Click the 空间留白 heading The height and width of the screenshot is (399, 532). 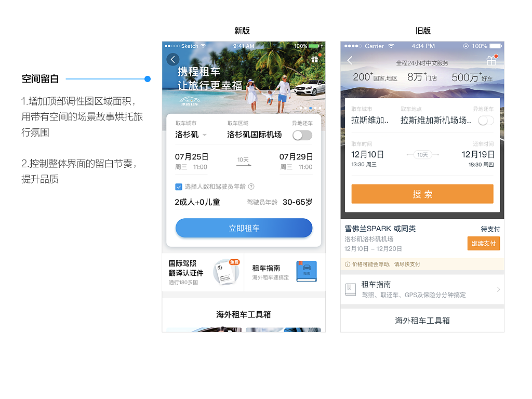coord(40,79)
